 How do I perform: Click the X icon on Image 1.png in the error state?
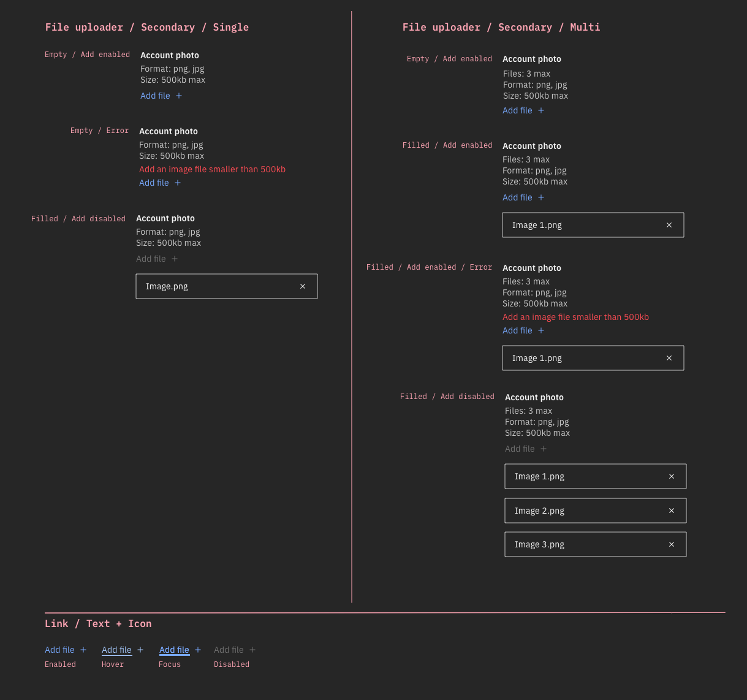pyautogui.click(x=669, y=357)
